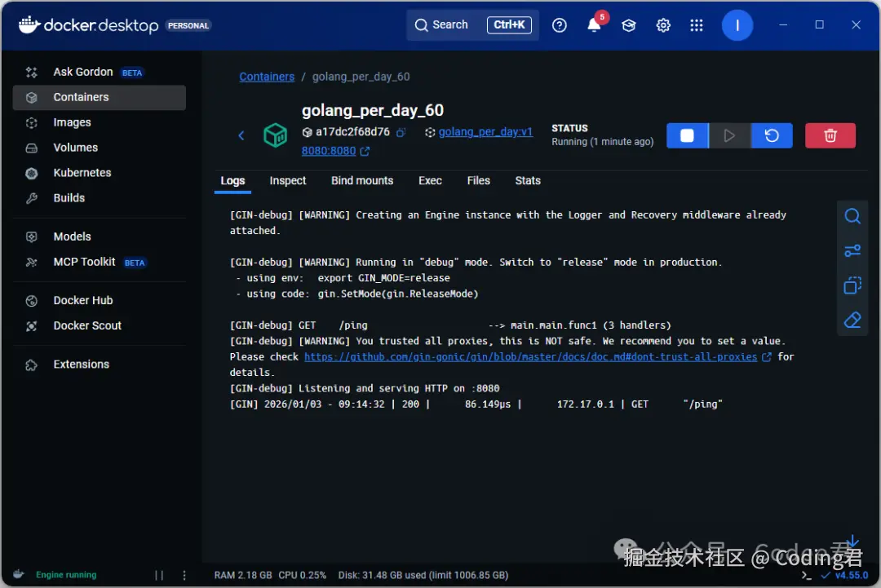The image size is (881, 588).
Task: Click the PERSONAL plan badge
Action: (188, 26)
